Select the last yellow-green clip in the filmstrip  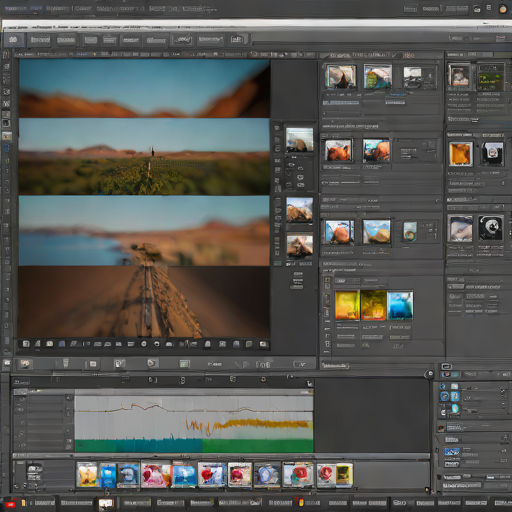tap(344, 475)
